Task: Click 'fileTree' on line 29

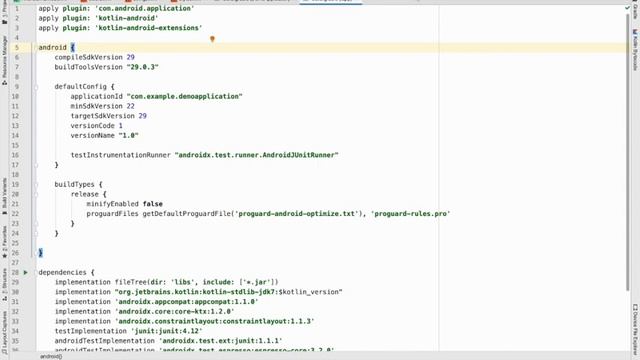Action: click(x=131, y=282)
